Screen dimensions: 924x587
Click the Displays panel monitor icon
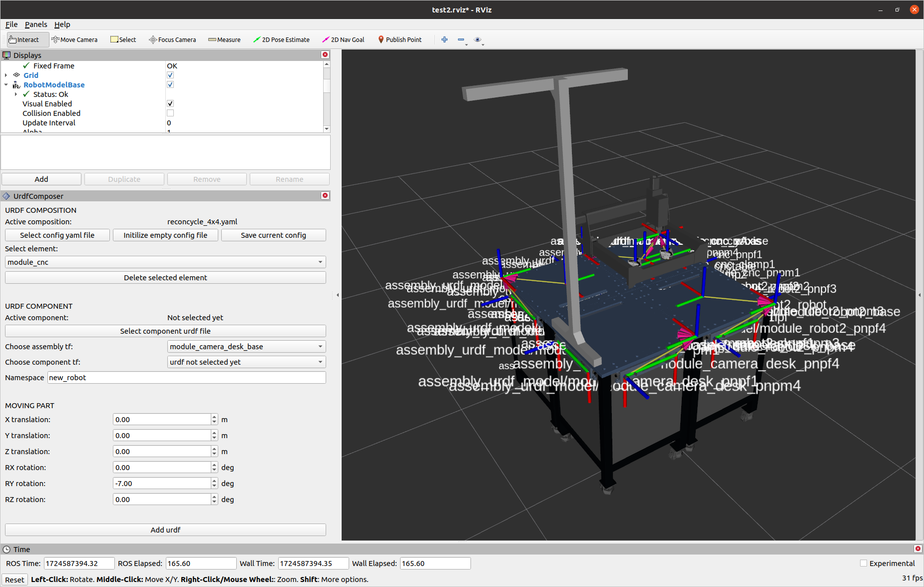click(x=6, y=55)
